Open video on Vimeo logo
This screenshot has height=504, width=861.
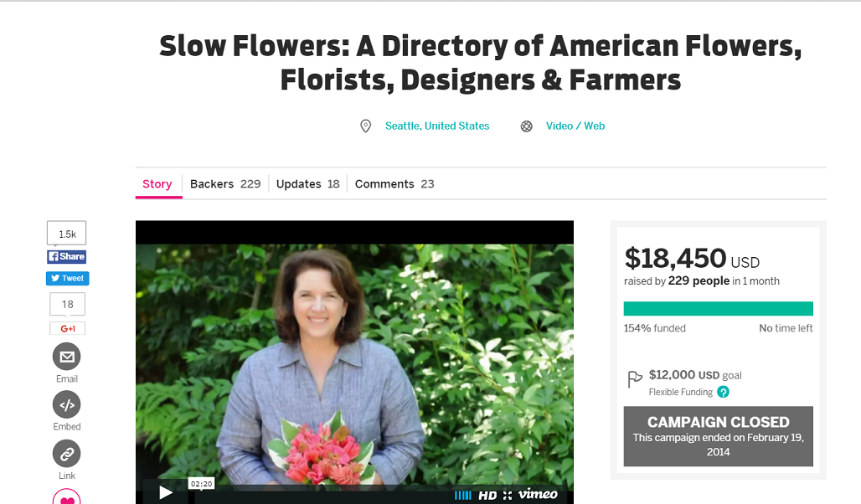pos(538,494)
